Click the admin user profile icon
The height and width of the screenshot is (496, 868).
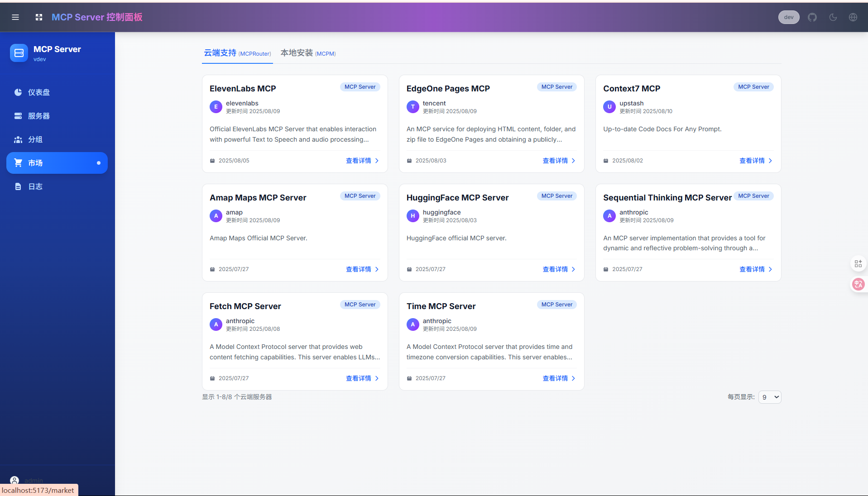click(14, 480)
